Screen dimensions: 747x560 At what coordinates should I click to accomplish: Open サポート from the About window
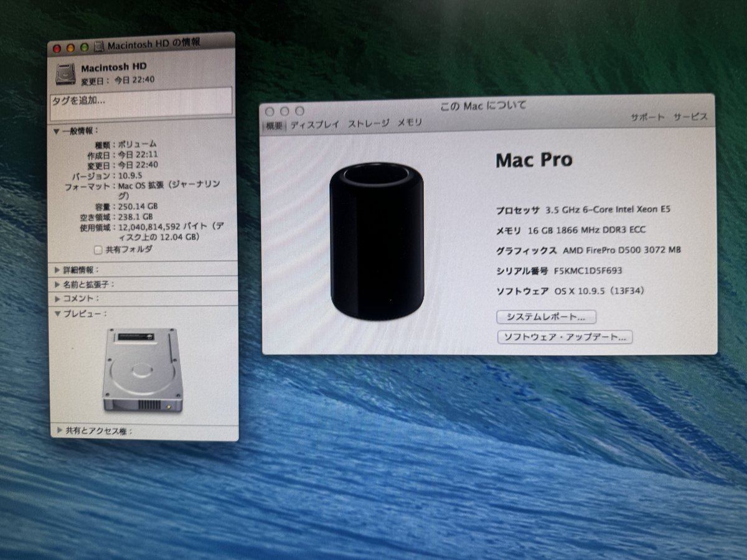(647, 116)
